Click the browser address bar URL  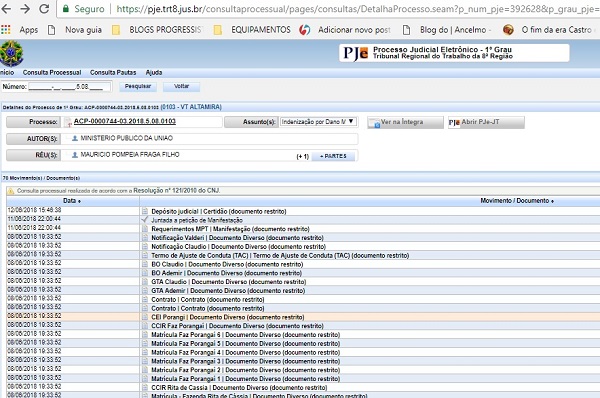pos(358,8)
